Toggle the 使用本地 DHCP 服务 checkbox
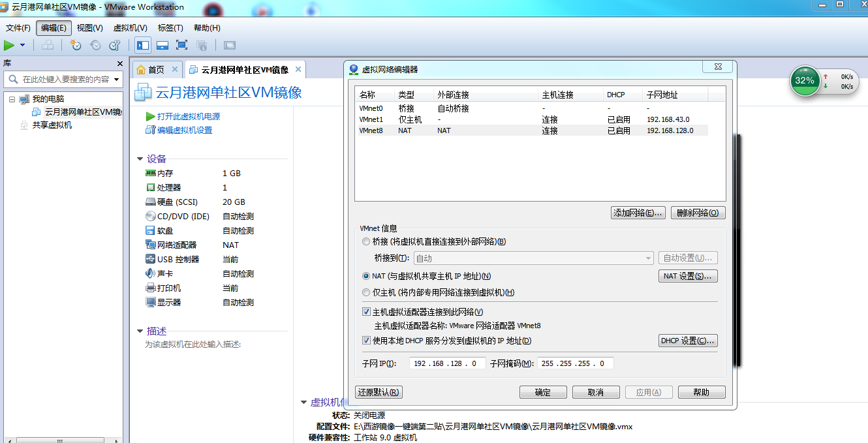868x443 pixels. (x=366, y=340)
